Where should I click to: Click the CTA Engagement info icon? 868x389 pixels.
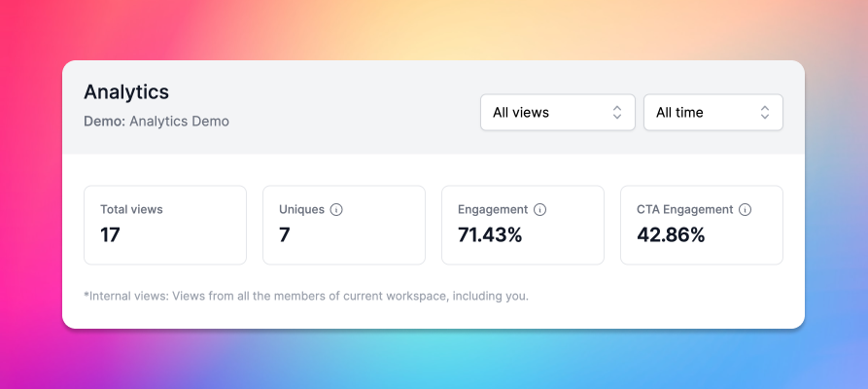click(x=746, y=210)
